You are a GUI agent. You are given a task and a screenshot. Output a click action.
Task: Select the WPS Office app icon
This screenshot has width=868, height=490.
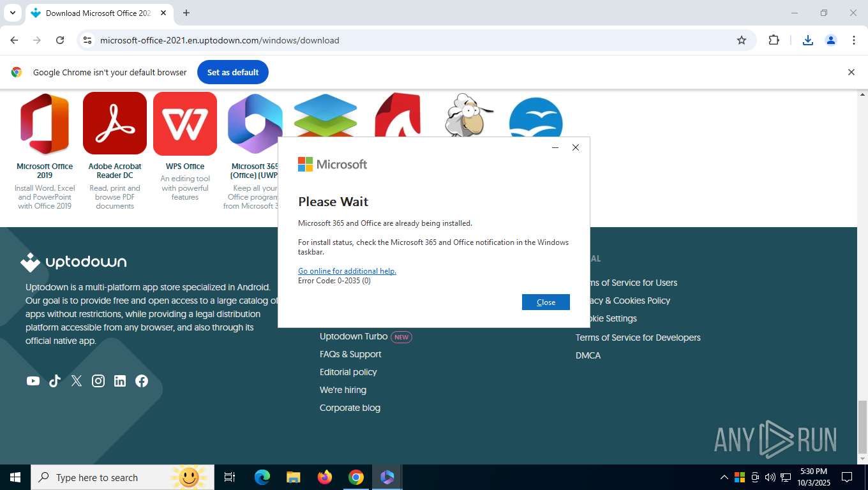click(185, 124)
